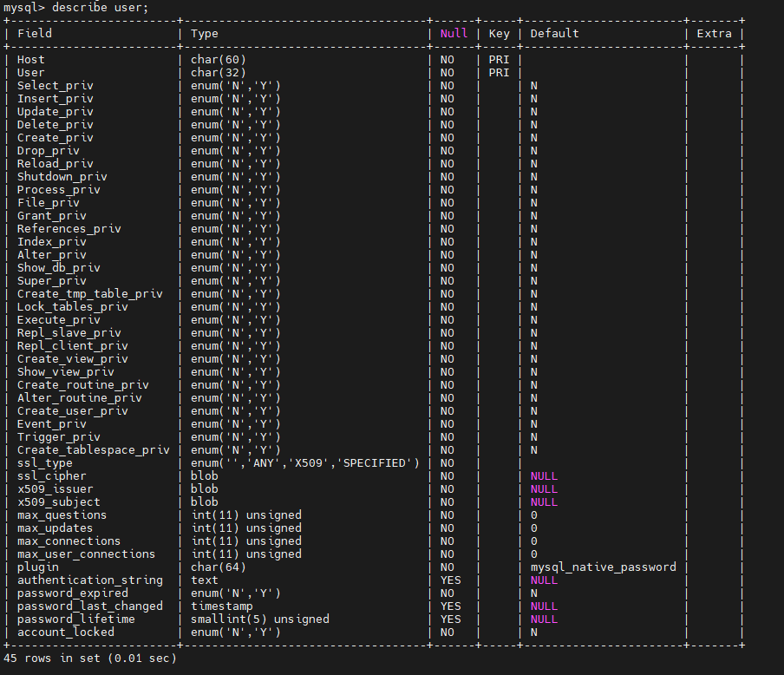Click the PRI key in the User row
Viewport: 784px width, 675px height.
[499, 73]
